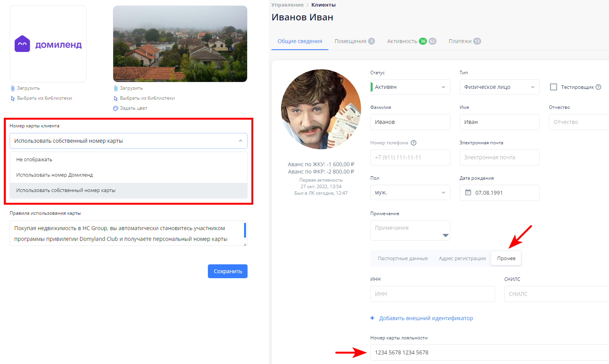Select Паспортные данные section tab

[403, 259]
